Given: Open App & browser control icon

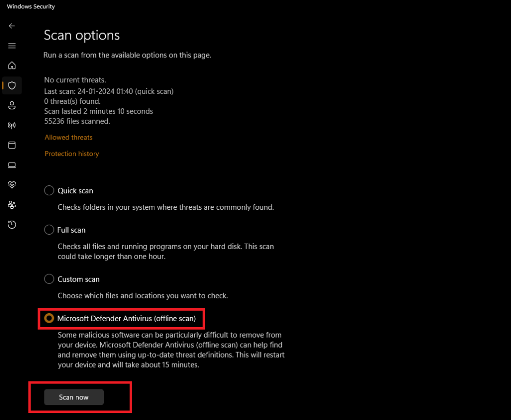Looking at the screenshot, I should tap(12, 145).
